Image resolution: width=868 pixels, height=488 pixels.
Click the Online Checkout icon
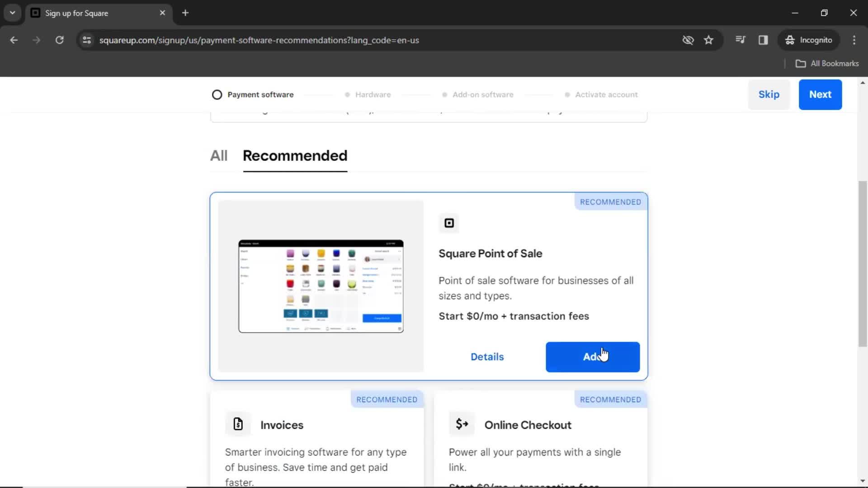(x=462, y=424)
